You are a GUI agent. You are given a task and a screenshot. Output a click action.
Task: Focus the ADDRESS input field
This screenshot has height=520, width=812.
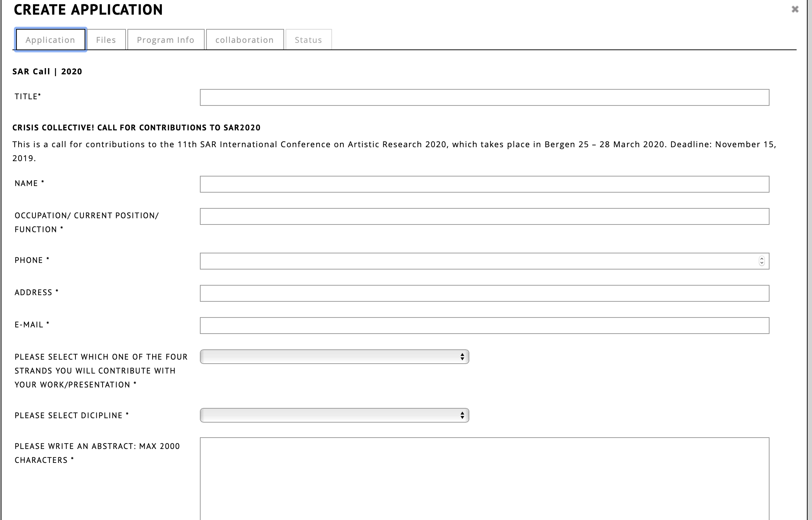pos(484,293)
